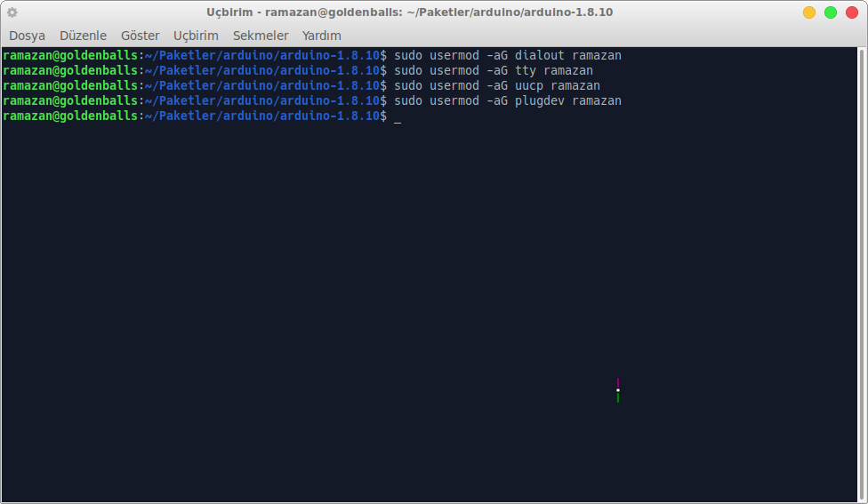868x504 pixels.
Task: Click the window title text in the title bar
Action: (410, 12)
